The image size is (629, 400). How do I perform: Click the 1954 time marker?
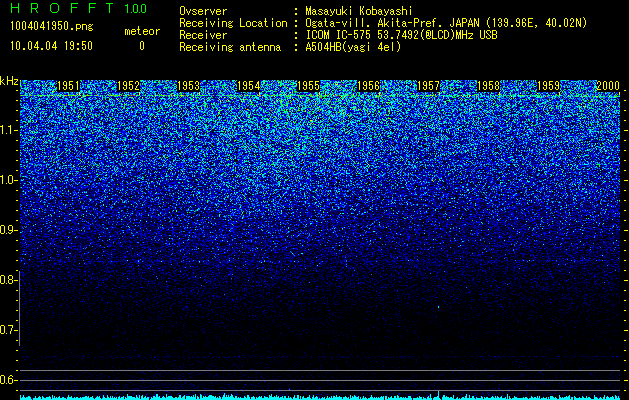click(249, 86)
